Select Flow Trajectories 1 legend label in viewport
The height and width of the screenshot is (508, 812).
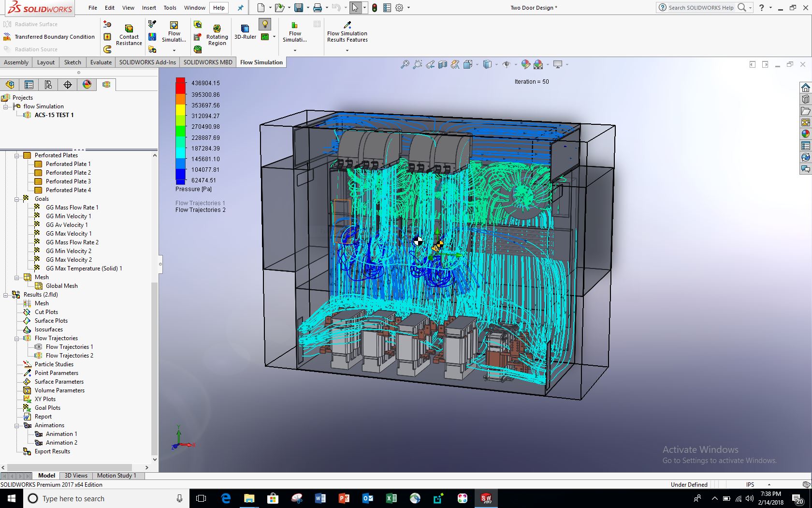point(200,203)
